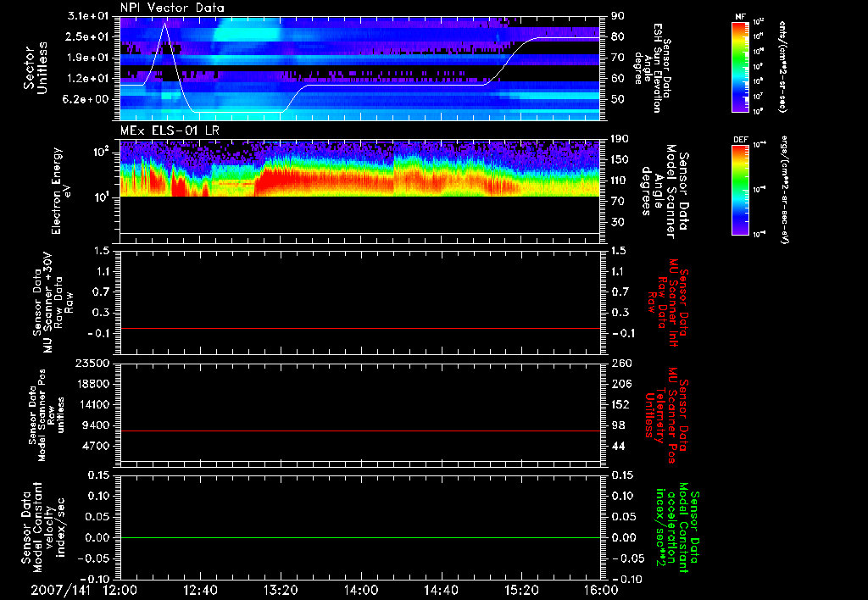Click the white sun elevation curve peak
The height and width of the screenshot is (600, 868).
[x=165, y=24]
